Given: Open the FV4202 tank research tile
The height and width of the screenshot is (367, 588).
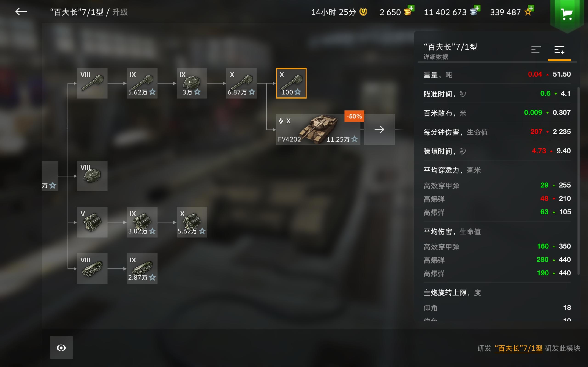Looking at the screenshot, I should pos(318,130).
